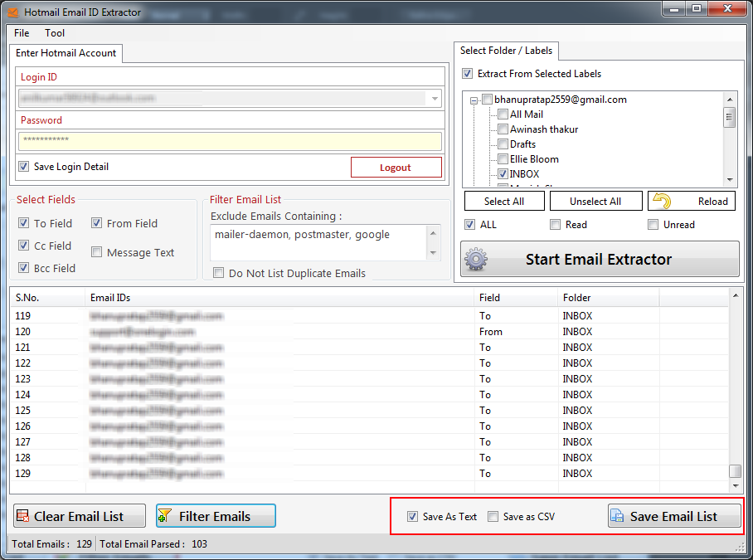Click the Clear Email List icon
Viewport: 753px width, 560px height.
tap(22, 516)
